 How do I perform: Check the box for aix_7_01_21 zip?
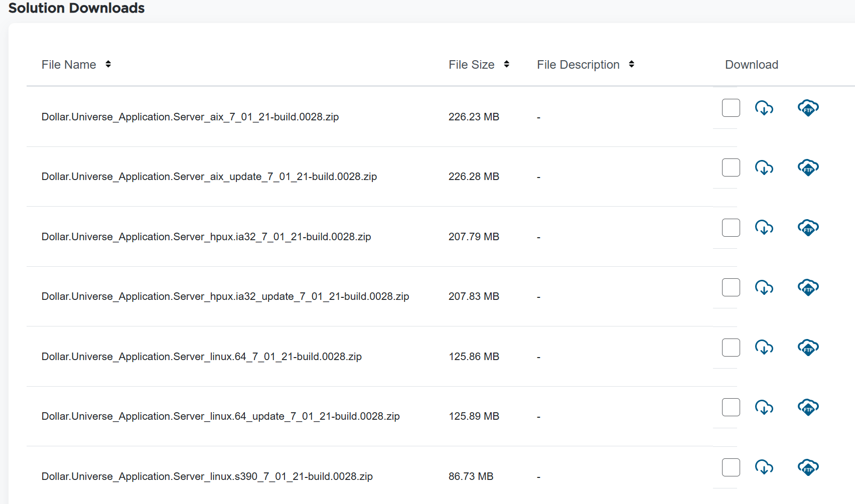pyautogui.click(x=731, y=108)
